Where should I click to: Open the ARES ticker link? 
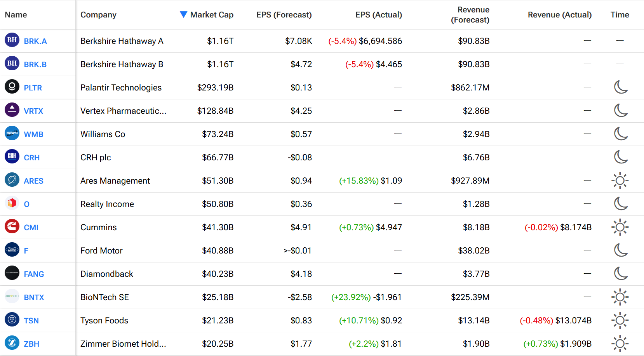pos(34,181)
